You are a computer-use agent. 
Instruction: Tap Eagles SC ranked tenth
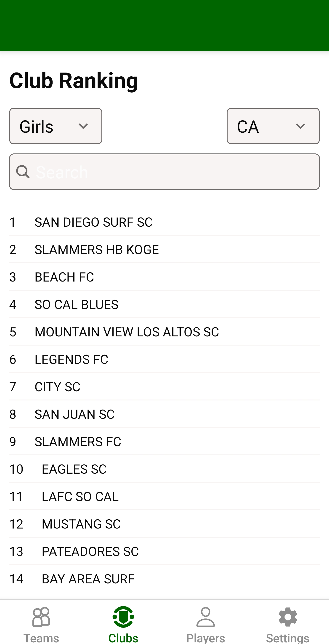click(x=74, y=469)
